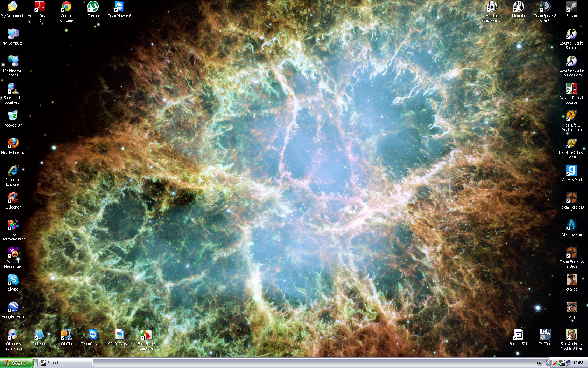Select the My Computer icon
The height and width of the screenshot is (368, 588).
13,37
